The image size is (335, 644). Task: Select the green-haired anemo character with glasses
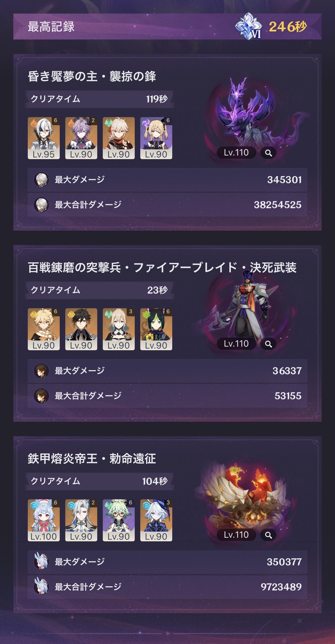click(119, 520)
